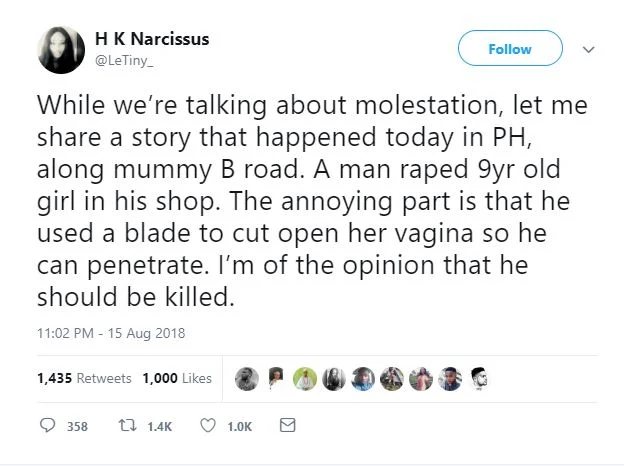Image resolution: width=624 pixels, height=466 pixels.
Task: View the 1,000 Likes list
Action: tap(177, 378)
